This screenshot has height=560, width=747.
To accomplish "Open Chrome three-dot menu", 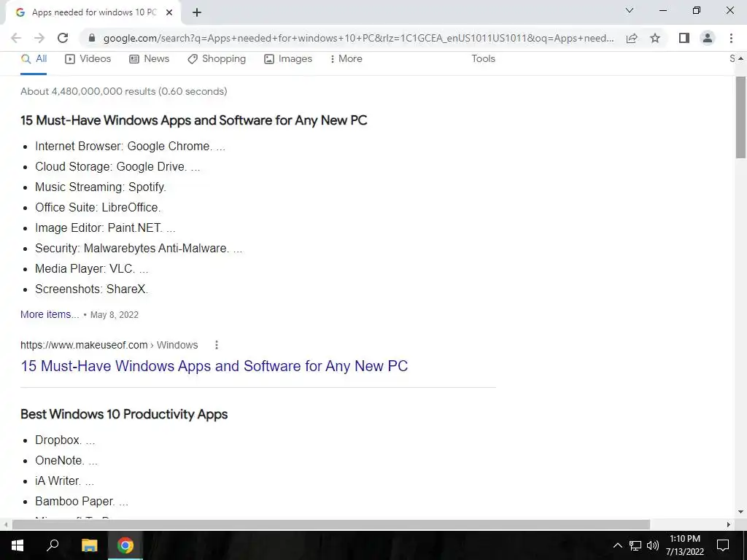I will click(731, 38).
